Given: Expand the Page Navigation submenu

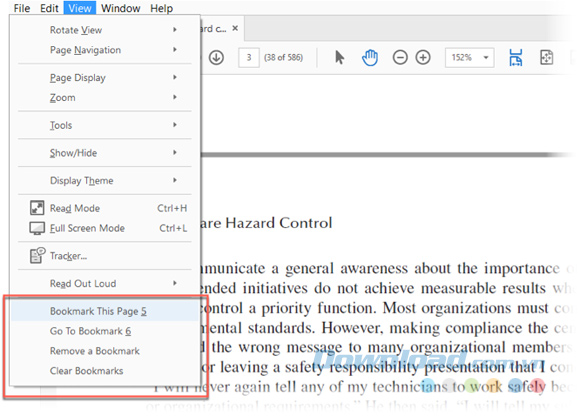Looking at the screenshot, I should [105, 50].
